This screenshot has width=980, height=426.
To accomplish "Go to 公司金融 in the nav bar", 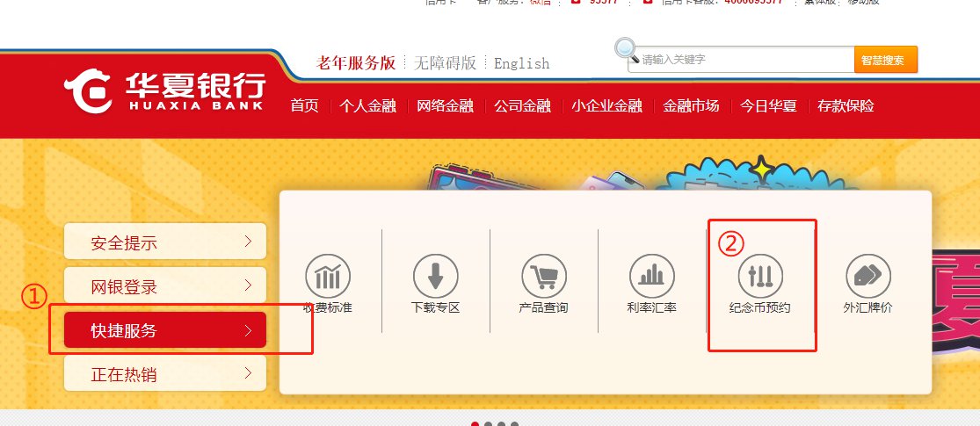I will point(522,106).
